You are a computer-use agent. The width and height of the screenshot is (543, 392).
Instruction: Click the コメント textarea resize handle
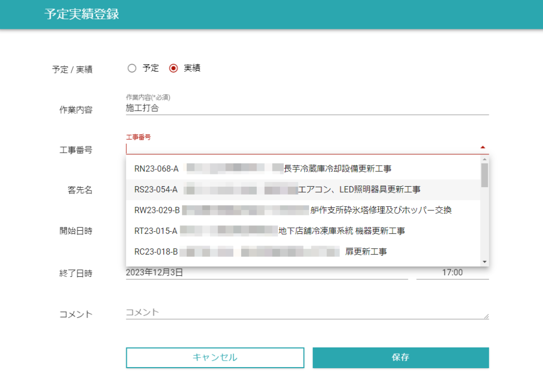coord(486,316)
